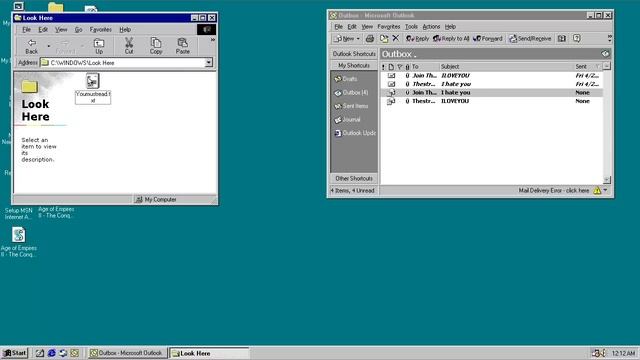Open Edit menu in Outlook
Viewport: 640px width, 360px height.
352,27
